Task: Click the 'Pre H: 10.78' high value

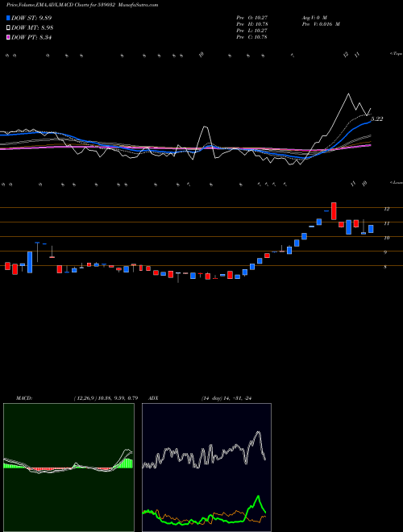Action: pyautogui.click(x=252, y=24)
